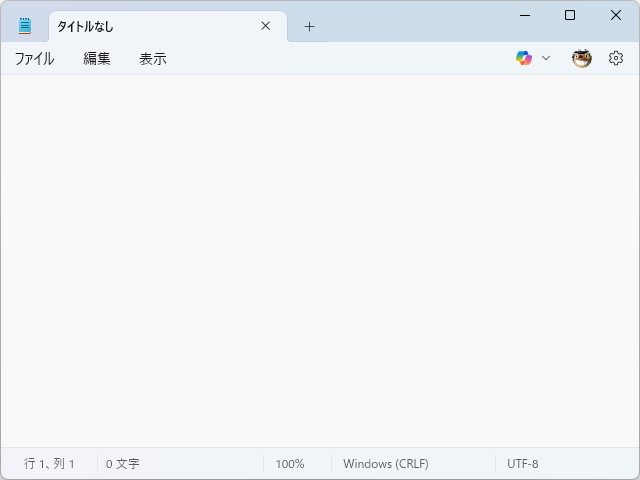Open the 編集 menu

coord(97,59)
